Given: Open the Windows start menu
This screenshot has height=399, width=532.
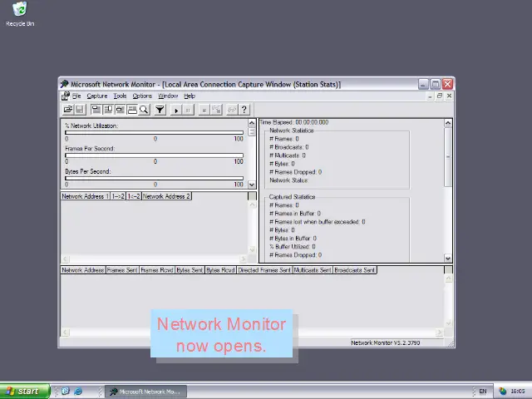Looking at the screenshot, I should pos(25,392).
